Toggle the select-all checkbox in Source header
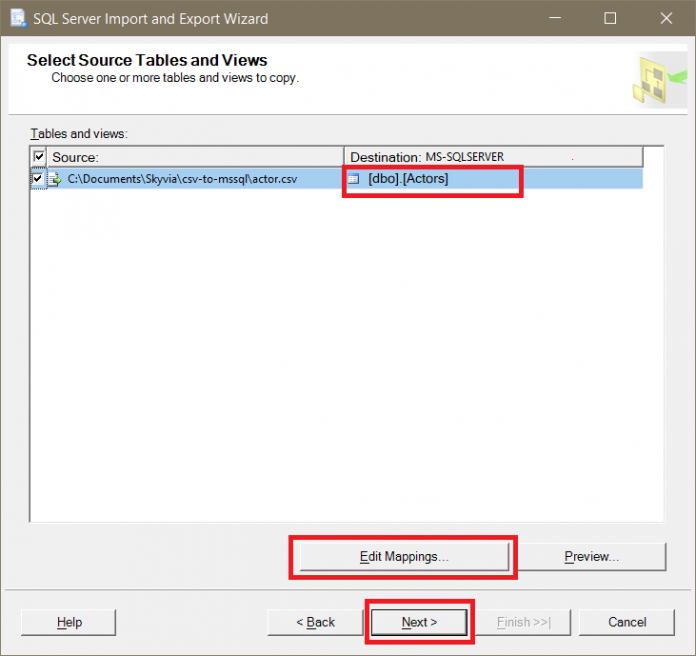The image size is (696, 656). (x=39, y=157)
